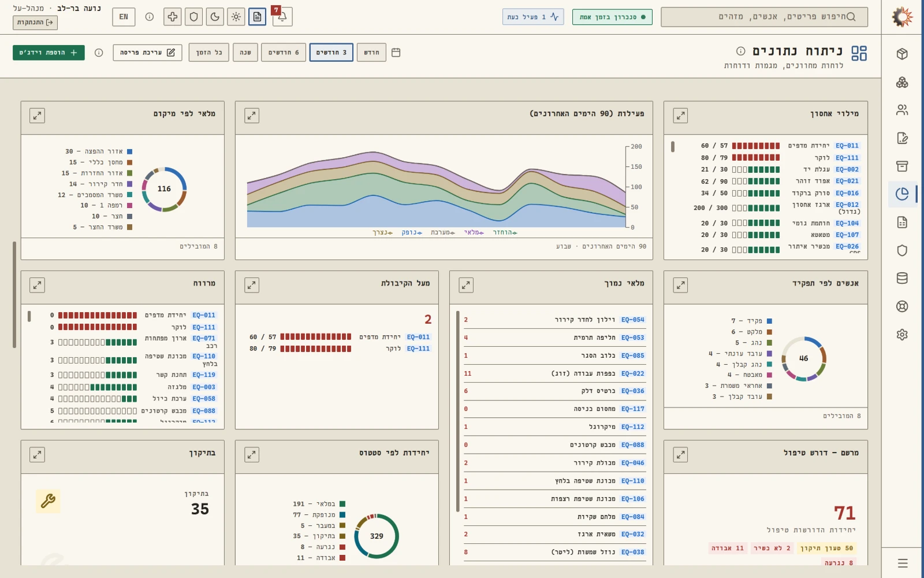The width and height of the screenshot is (924, 578).
Task: Click the blue אזור ההפצה legend swatch
Action: click(129, 151)
